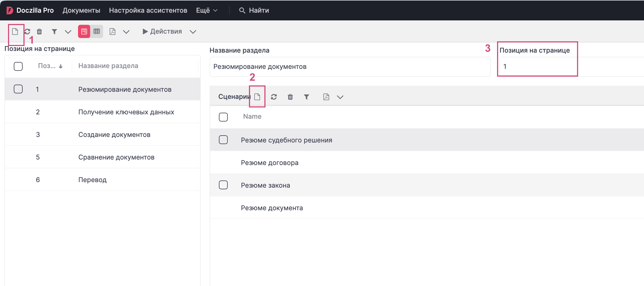Select the Перевод section row
The image size is (644, 286).
point(103,180)
